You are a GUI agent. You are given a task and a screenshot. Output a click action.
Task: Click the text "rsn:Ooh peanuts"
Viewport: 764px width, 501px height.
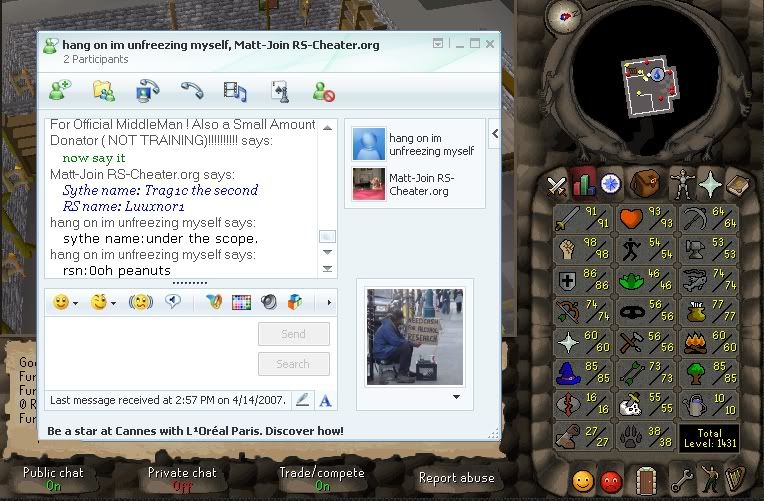[117, 270]
